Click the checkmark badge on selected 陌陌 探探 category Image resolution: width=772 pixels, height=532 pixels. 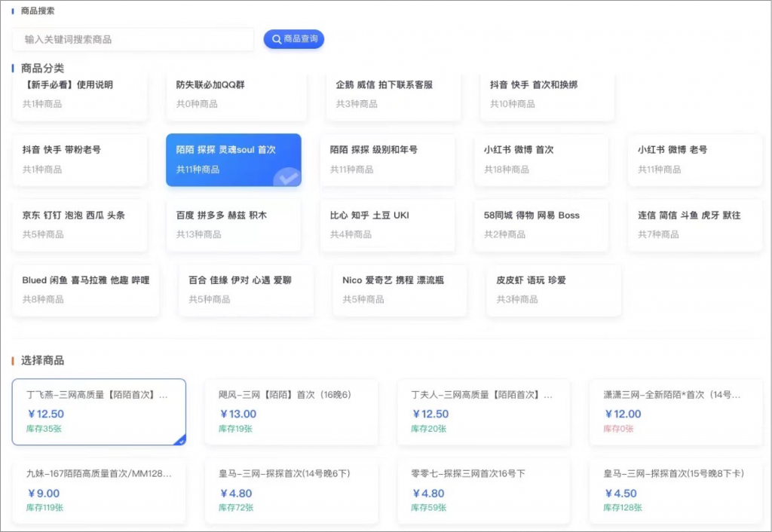[x=286, y=178]
